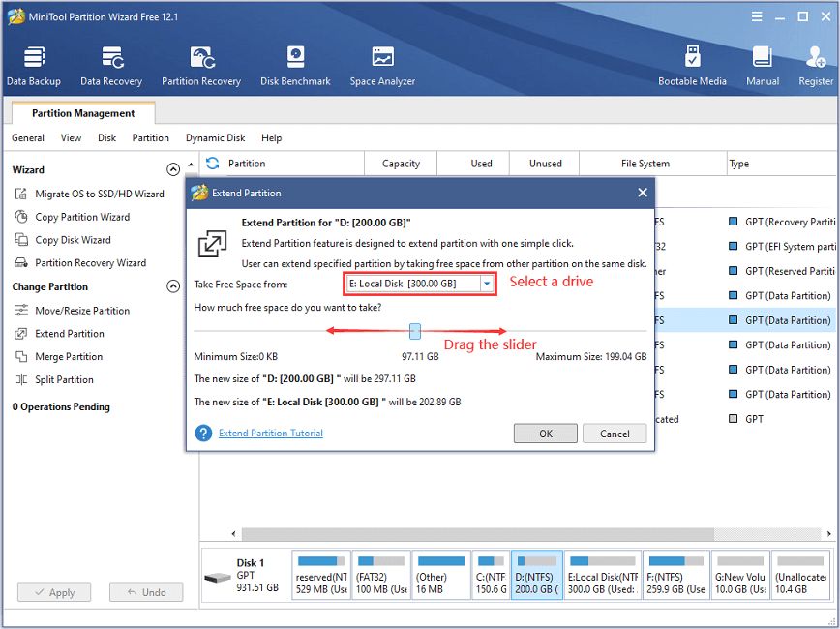
Task: Select the C: NTFS partition block
Action: 492,575
